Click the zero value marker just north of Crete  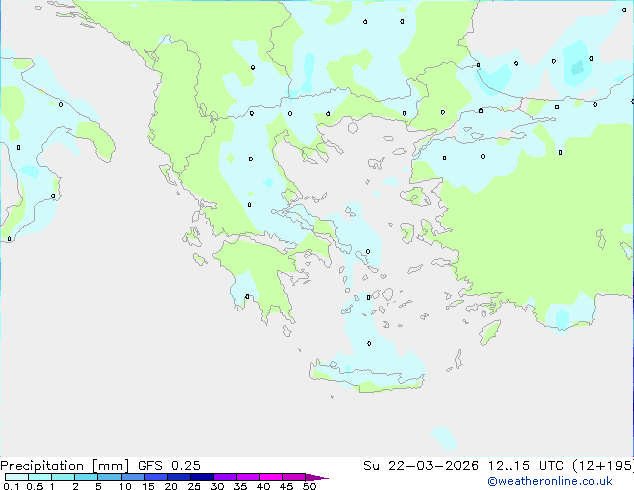[x=369, y=344]
